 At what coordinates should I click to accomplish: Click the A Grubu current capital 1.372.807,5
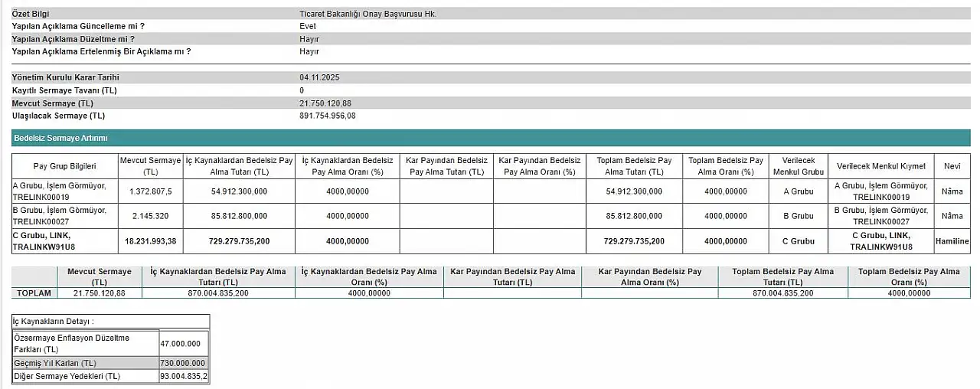(151, 191)
